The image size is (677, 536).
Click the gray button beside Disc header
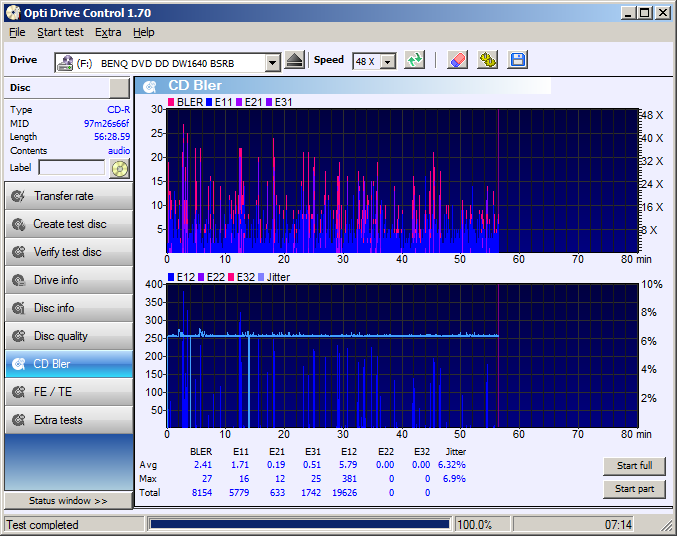[x=120, y=88]
